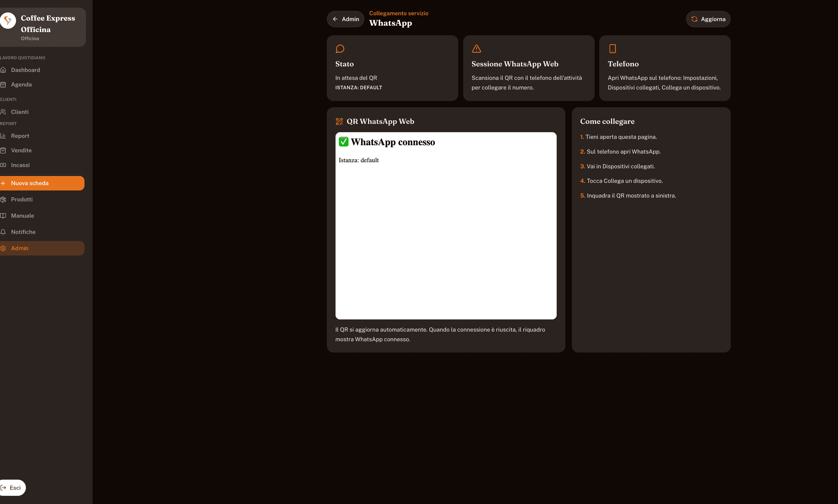Click the back arrow icon beside Admin
This screenshot has width=838, height=504.
point(335,19)
